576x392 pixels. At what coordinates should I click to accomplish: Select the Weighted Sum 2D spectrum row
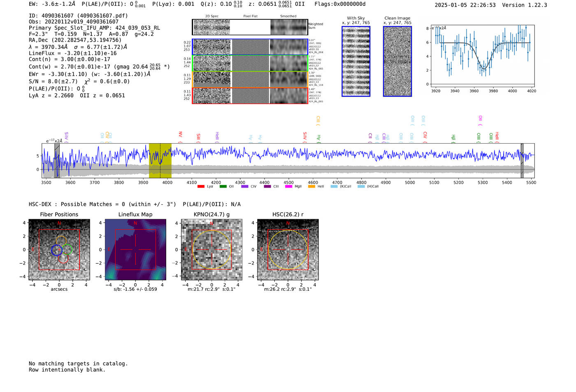250,27
